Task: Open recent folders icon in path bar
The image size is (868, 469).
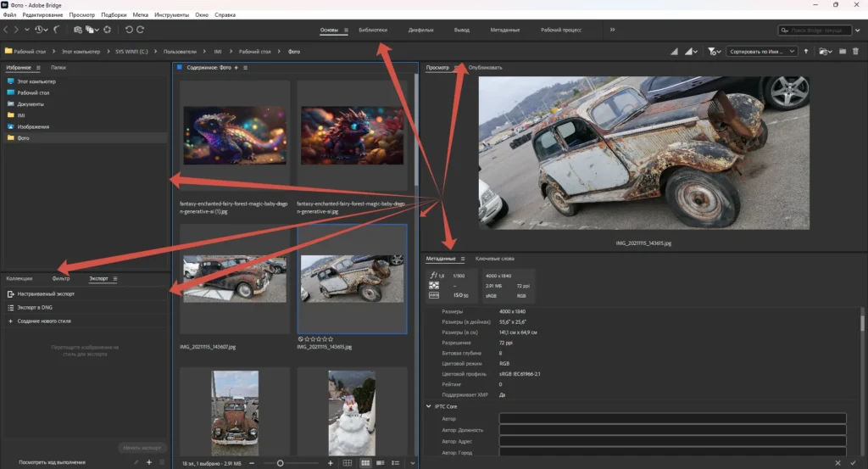Action: pyautogui.click(x=823, y=52)
